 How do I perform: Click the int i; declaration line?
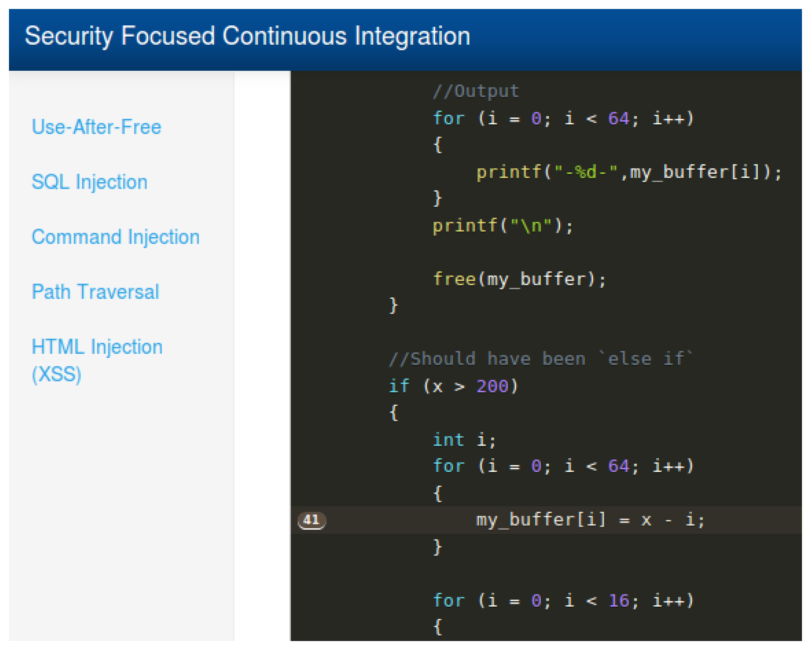pos(464,440)
